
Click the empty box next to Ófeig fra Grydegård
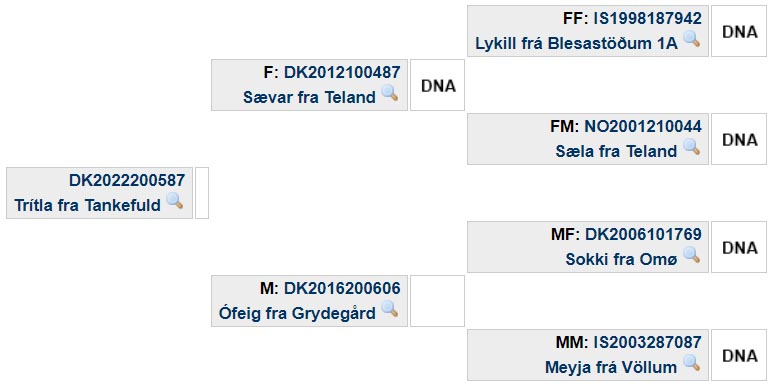[438, 301]
